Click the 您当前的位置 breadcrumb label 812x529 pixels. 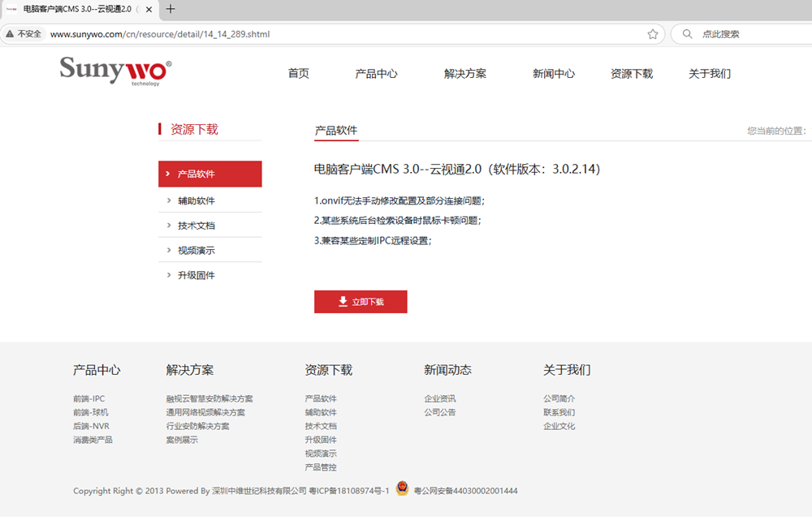(776, 131)
